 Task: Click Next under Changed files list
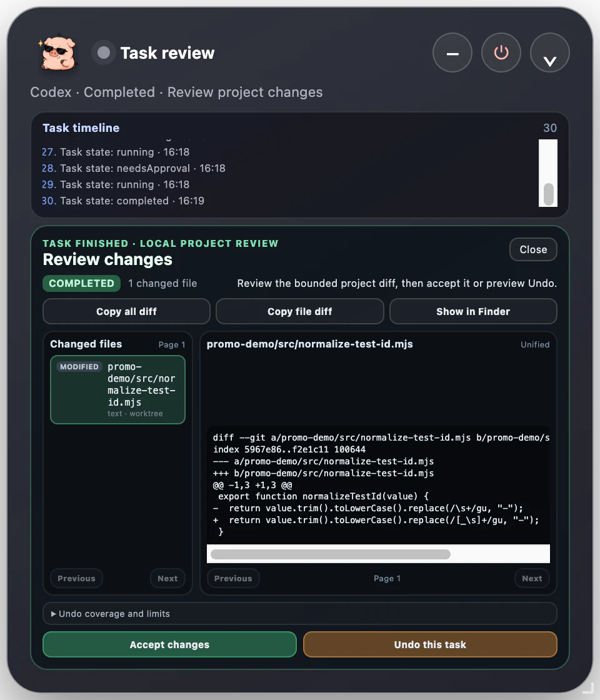click(x=167, y=578)
